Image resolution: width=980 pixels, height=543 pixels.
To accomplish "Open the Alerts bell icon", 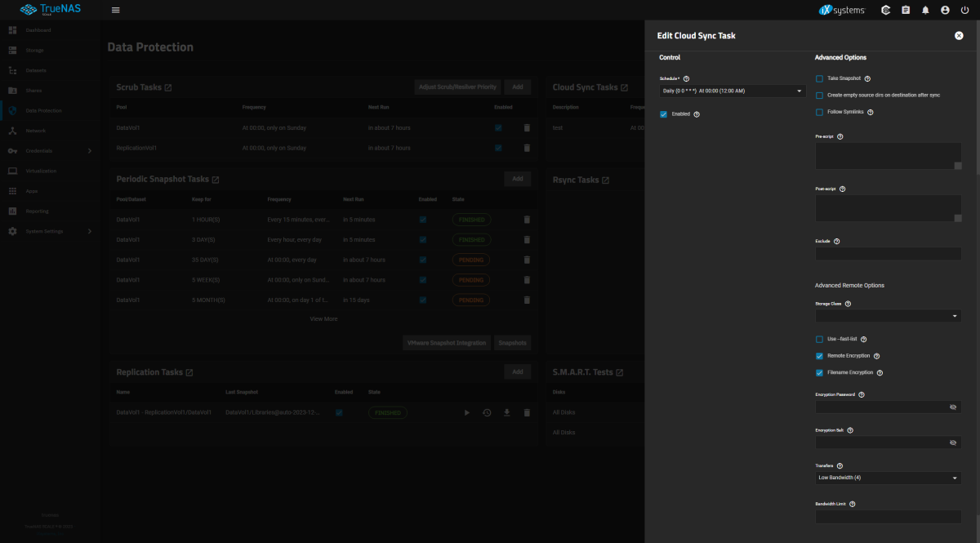I will (925, 10).
